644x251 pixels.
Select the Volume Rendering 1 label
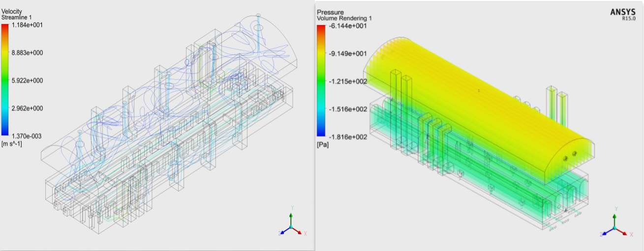pyautogui.click(x=344, y=18)
